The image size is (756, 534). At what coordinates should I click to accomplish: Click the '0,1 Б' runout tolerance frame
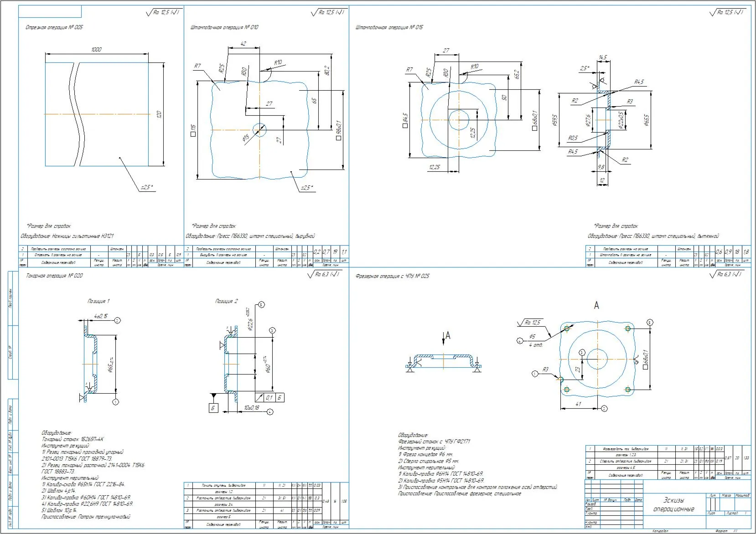(x=270, y=397)
